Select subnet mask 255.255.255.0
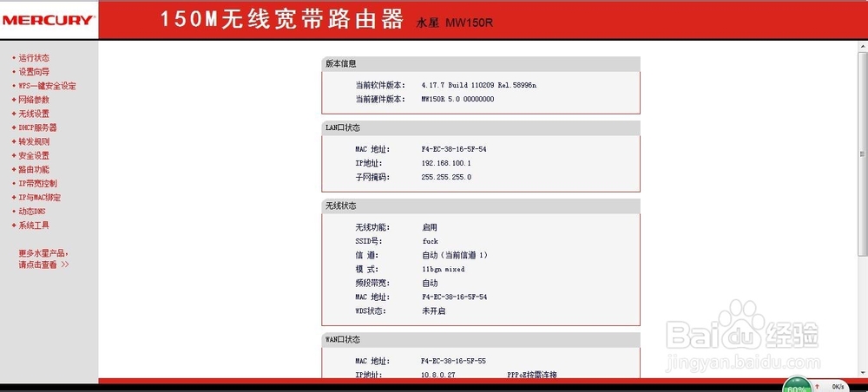 445,178
